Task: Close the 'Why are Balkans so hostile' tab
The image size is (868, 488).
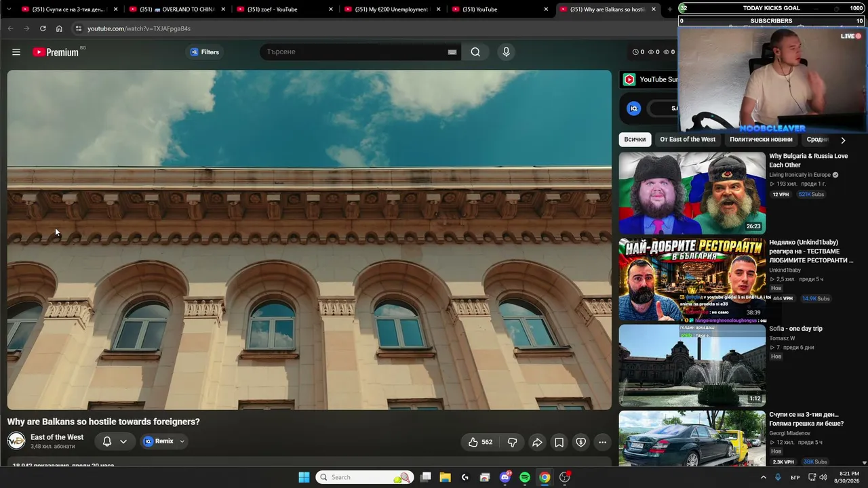Action: pyautogui.click(x=654, y=9)
